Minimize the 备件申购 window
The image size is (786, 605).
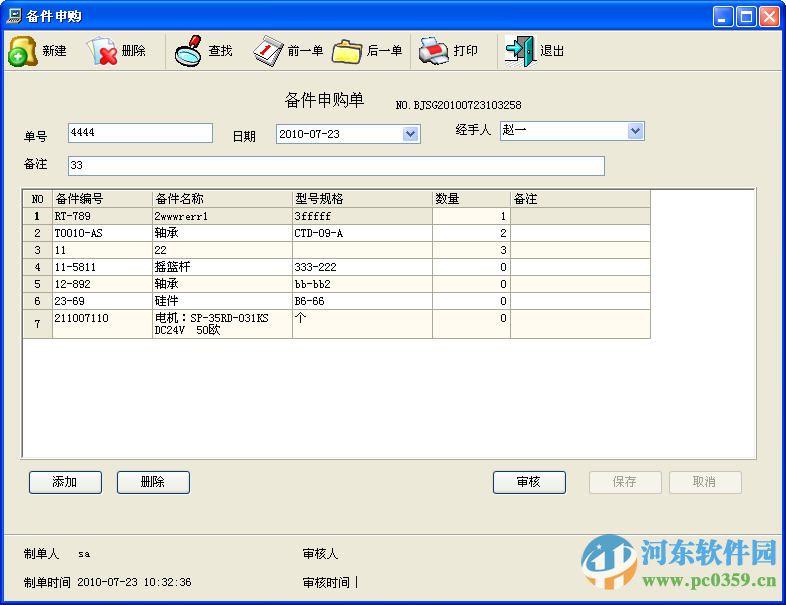[x=722, y=17]
